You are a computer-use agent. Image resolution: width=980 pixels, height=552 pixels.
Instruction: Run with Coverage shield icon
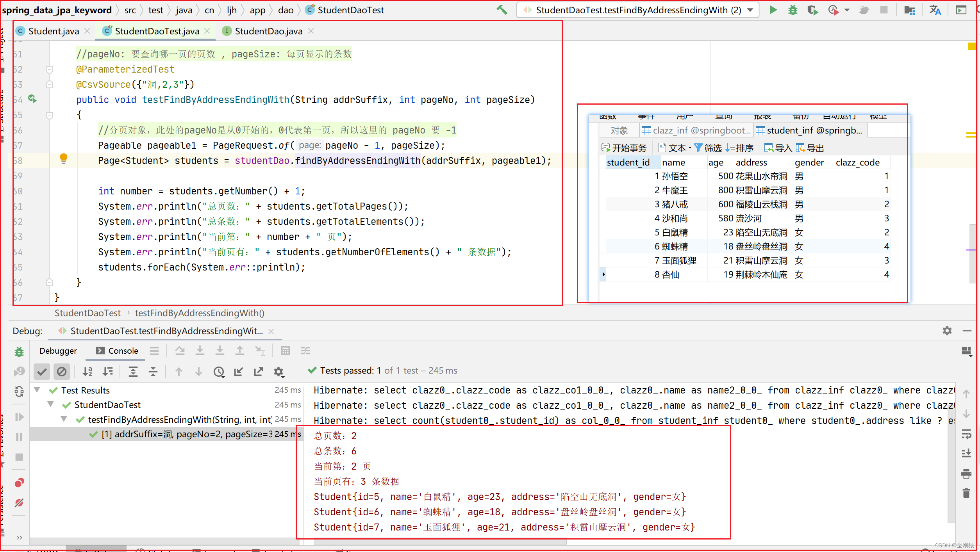point(813,10)
